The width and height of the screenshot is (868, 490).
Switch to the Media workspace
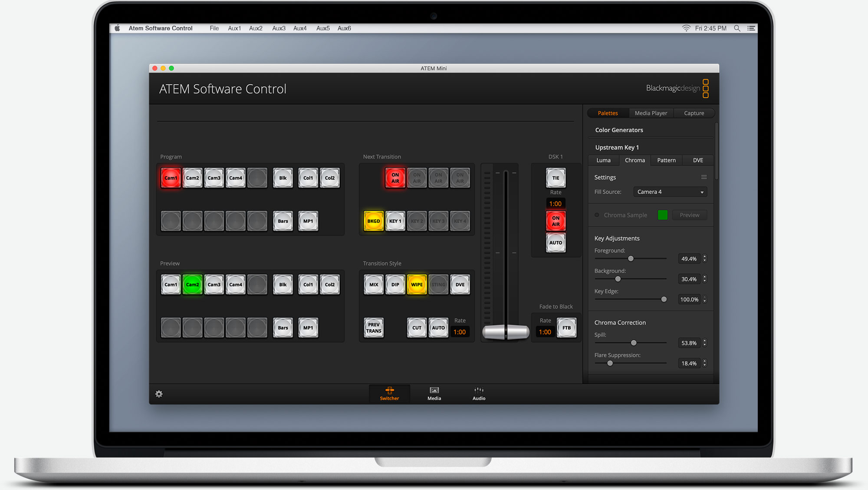[x=434, y=394]
